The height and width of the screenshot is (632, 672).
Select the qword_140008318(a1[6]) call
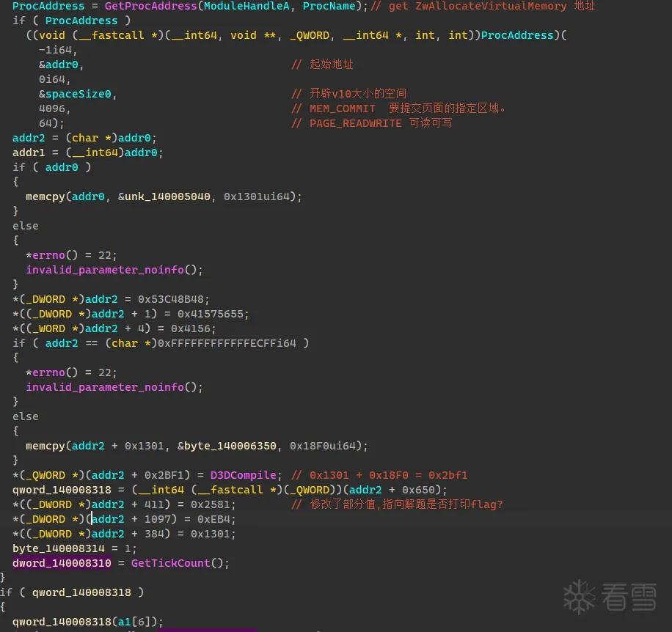[x=88, y=622]
